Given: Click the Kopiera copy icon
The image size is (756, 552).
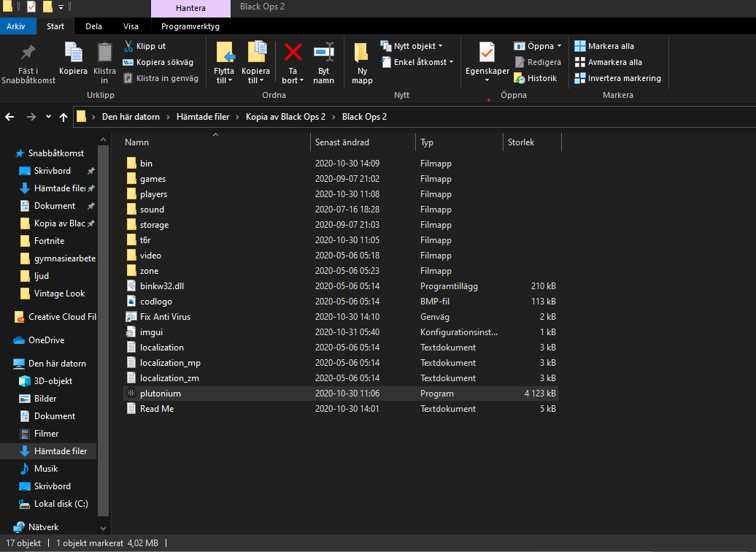Looking at the screenshot, I should coord(73,58).
